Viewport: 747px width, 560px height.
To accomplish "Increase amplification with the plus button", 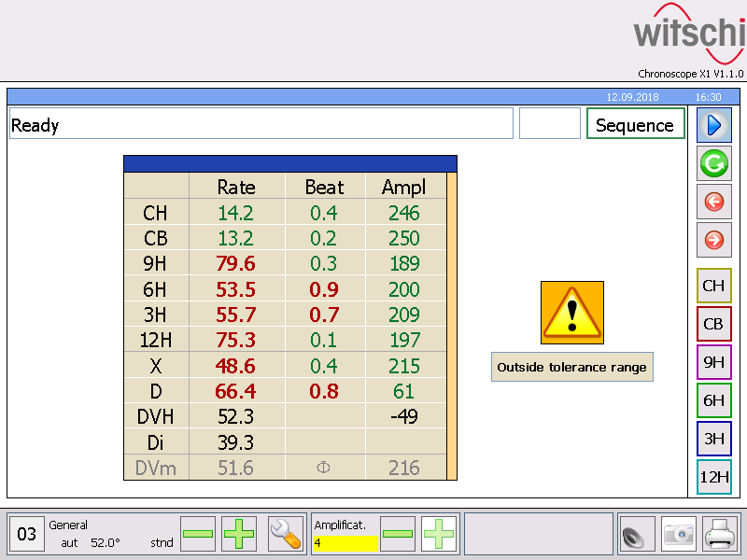I will click(438, 534).
